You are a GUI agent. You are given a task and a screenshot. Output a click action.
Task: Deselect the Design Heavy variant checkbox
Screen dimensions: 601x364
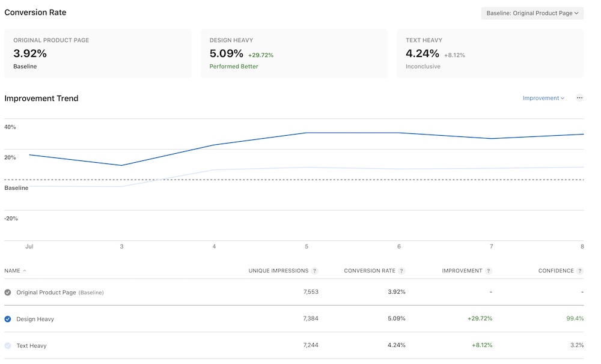click(7, 319)
